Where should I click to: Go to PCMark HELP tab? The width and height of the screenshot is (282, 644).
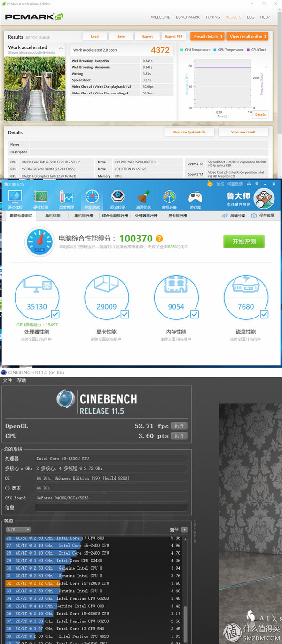coord(265,17)
